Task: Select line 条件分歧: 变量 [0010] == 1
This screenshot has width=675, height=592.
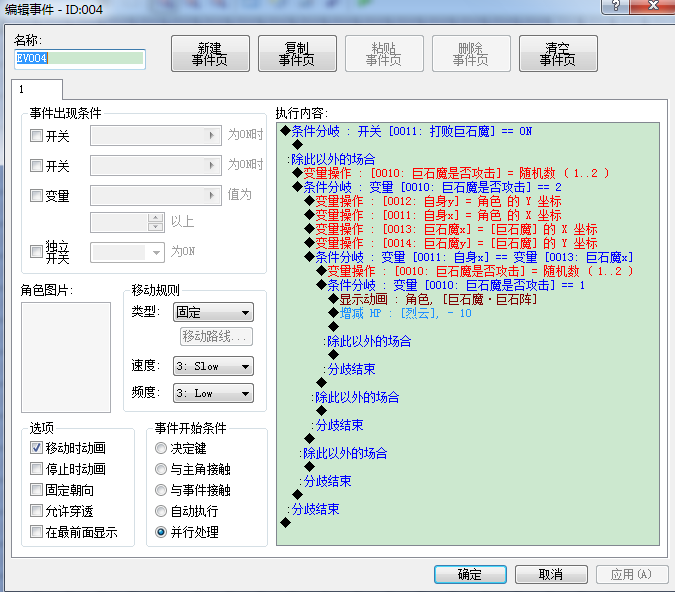Action: point(451,285)
